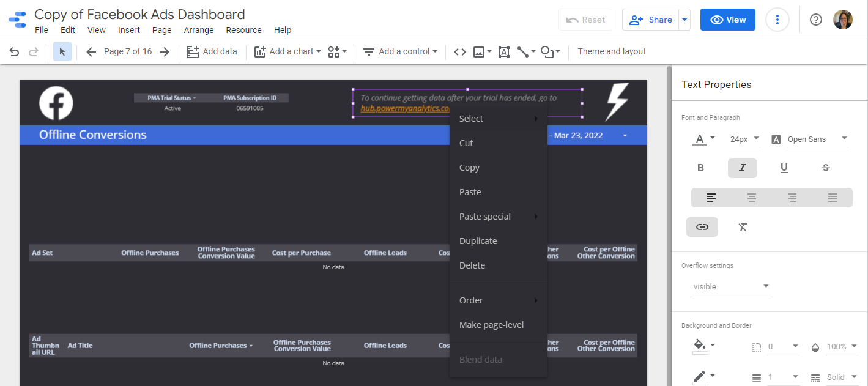This screenshot has width=868, height=386.
Task: Expand the Overflow settings visible dropdown
Action: 731,286
